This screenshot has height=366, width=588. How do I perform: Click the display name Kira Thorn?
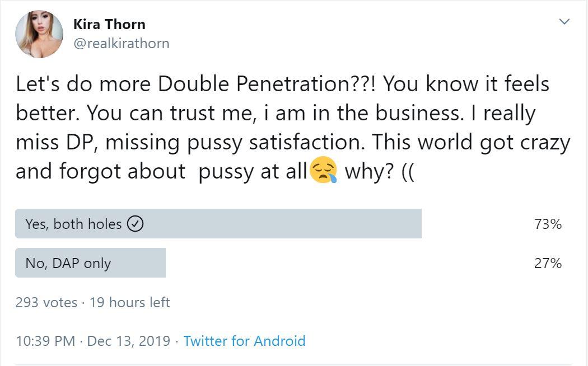pyautogui.click(x=109, y=25)
